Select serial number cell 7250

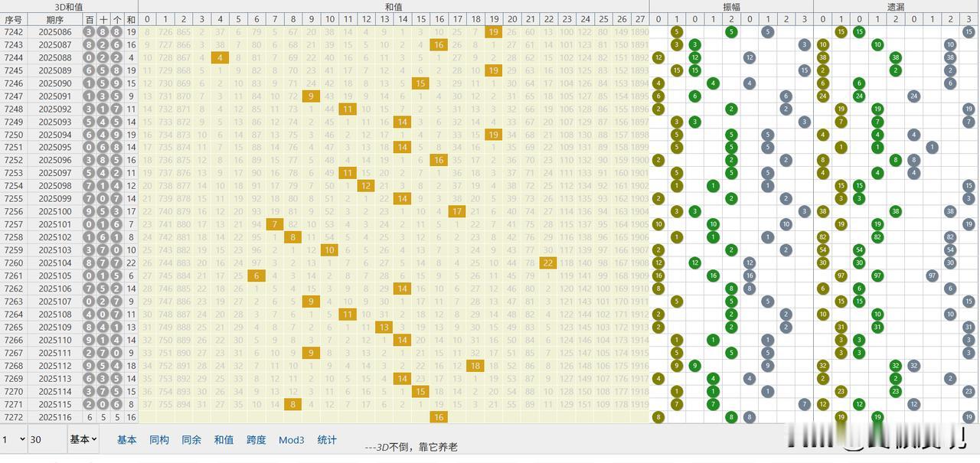(x=14, y=135)
